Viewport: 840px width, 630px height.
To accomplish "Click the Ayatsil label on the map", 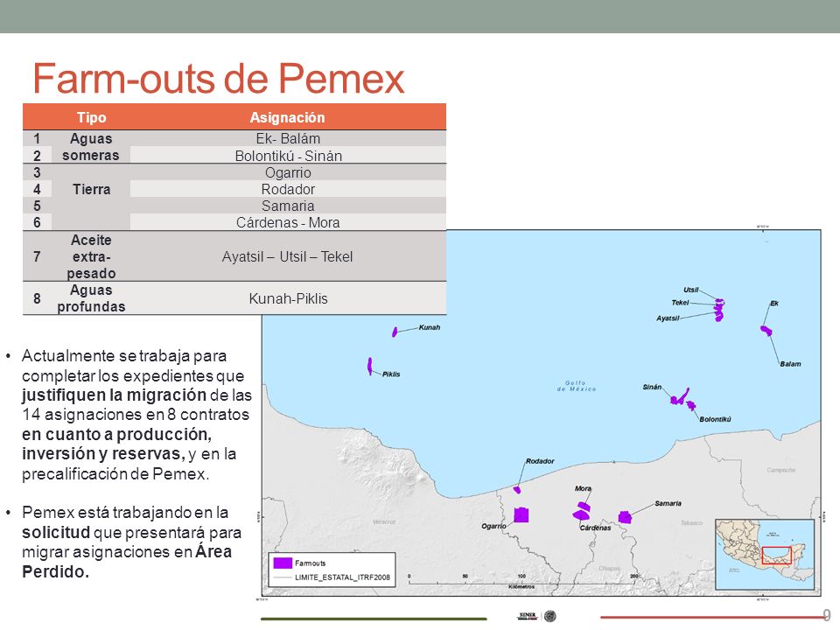I will [668, 318].
